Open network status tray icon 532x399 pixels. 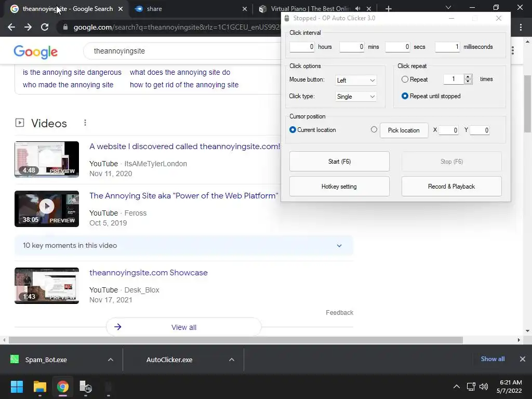point(471,387)
